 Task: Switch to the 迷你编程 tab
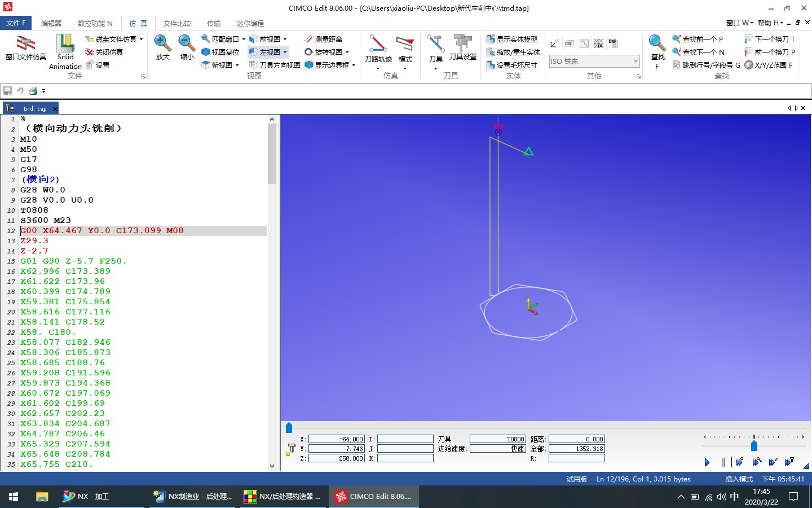250,23
